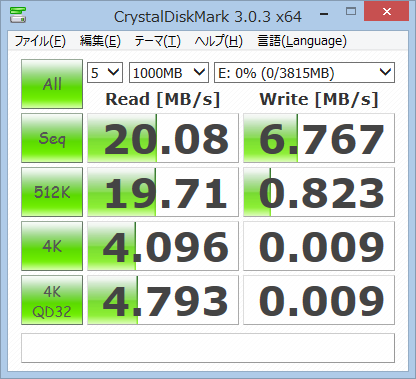The height and width of the screenshot is (379, 416).
Task: Open the 編集(E) menu
Action: (x=100, y=41)
